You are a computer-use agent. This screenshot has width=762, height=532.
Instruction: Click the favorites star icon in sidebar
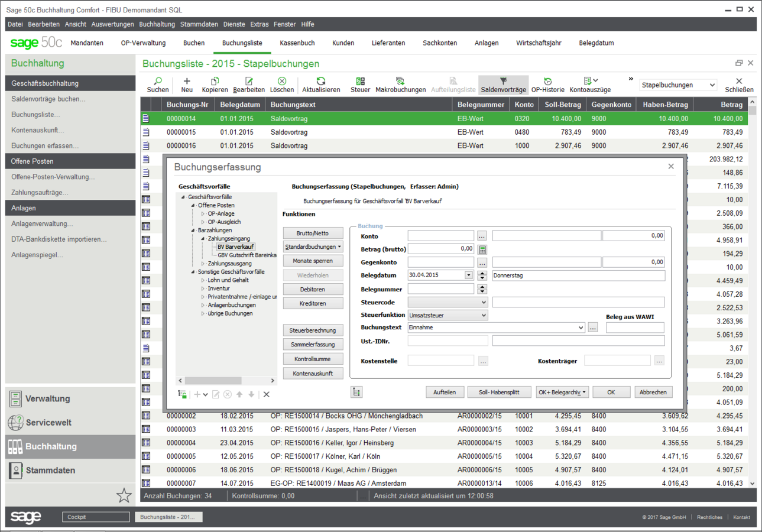[124, 495]
